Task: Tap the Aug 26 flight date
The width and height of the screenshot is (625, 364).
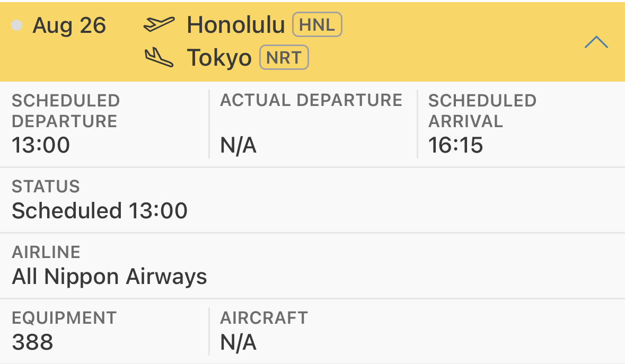Action: point(69,25)
